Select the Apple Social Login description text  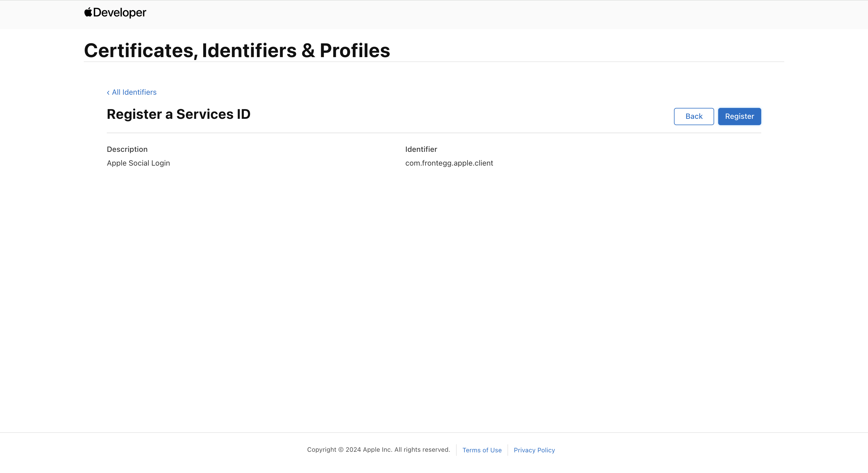(138, 163)
